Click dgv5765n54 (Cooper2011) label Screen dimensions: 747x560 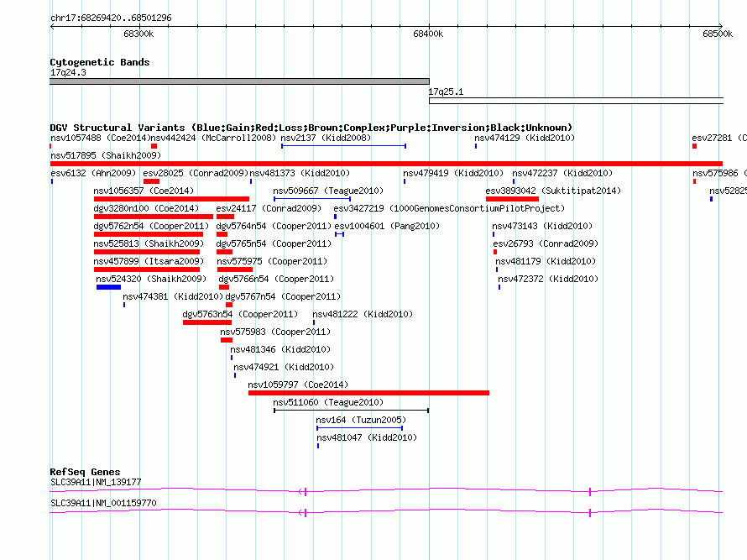point(274,243)
